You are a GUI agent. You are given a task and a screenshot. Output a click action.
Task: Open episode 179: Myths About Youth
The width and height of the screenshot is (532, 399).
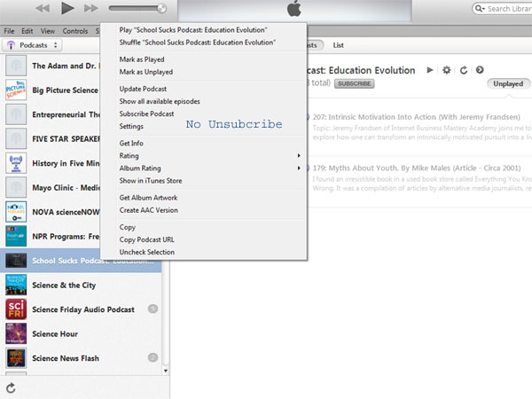click(417, 168)
